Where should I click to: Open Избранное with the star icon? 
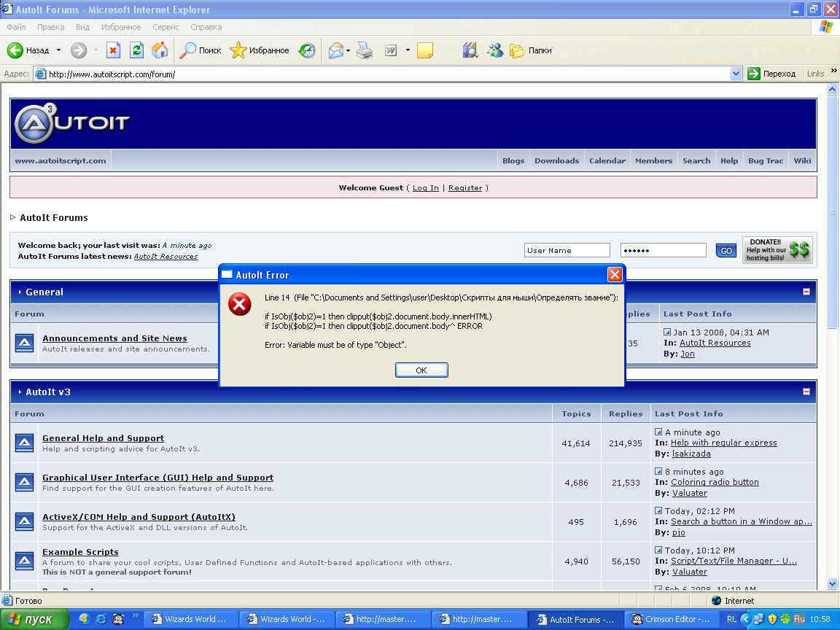pos(238,50)
